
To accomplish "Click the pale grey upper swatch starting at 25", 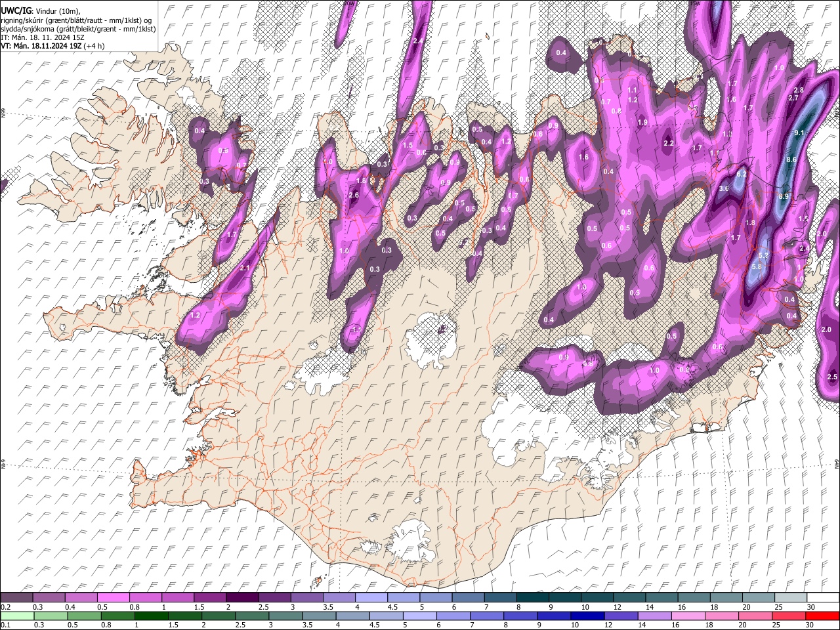I will 791,598.
